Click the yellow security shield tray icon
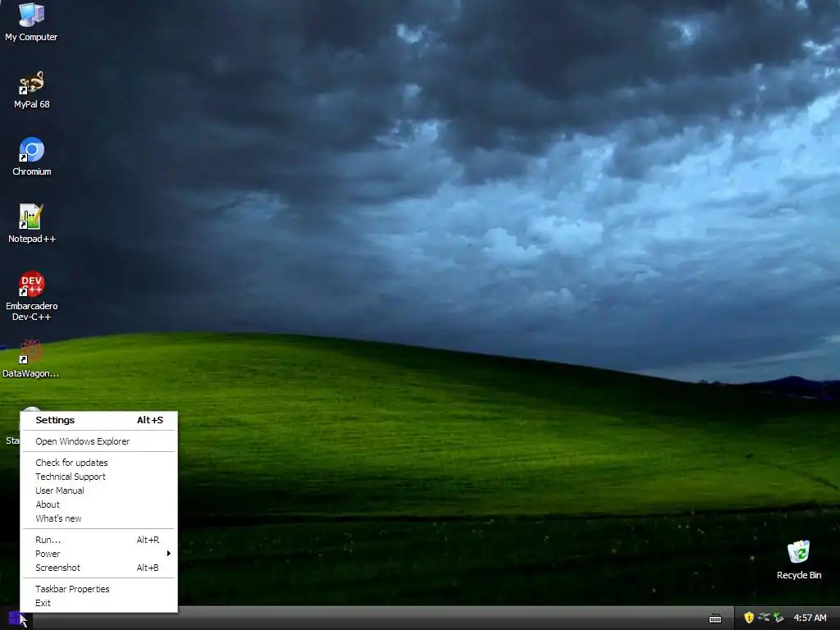The height and width of the screenshot is (630, 840). [749, 618]
